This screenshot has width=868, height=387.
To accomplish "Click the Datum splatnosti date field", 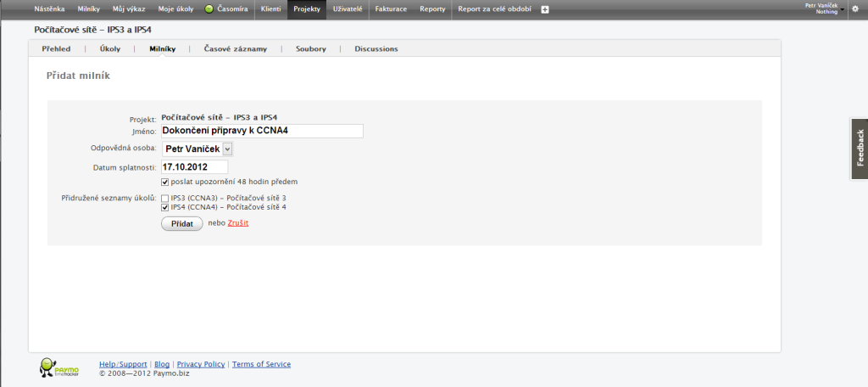I will (x=194, y=167).
